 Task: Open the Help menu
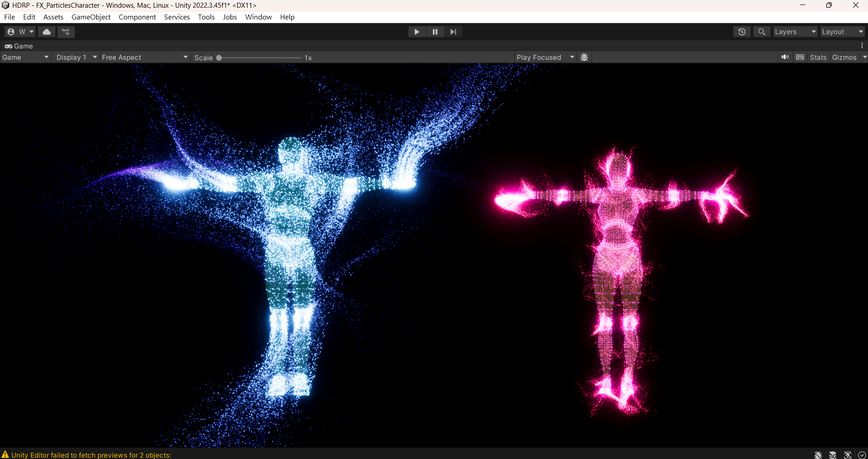tap(287, 17)
